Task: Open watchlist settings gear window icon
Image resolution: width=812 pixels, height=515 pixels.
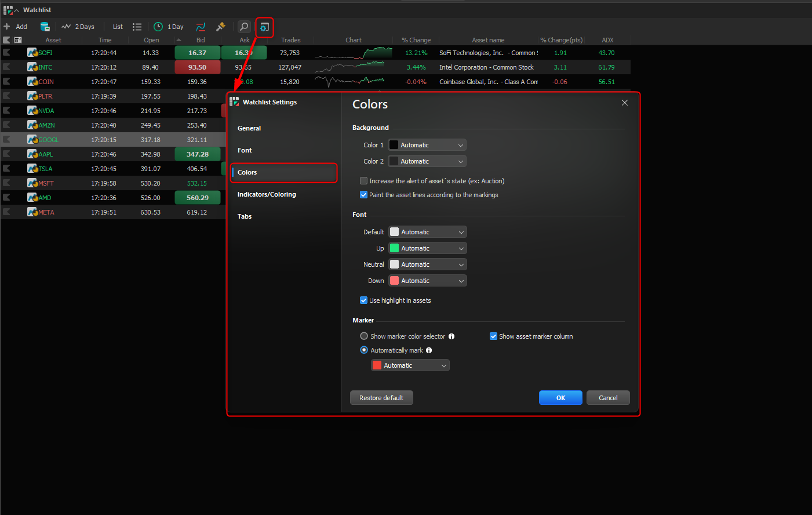Action: coord(264,27)
